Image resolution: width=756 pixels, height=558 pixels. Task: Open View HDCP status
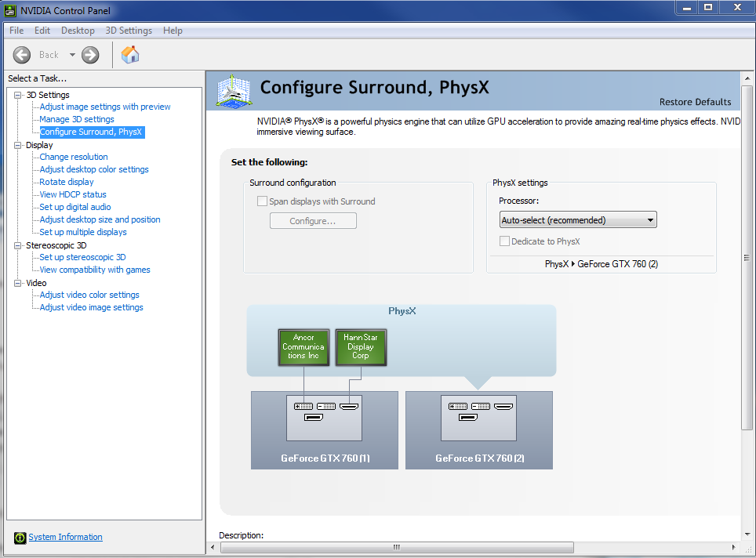tap(73, 194)
